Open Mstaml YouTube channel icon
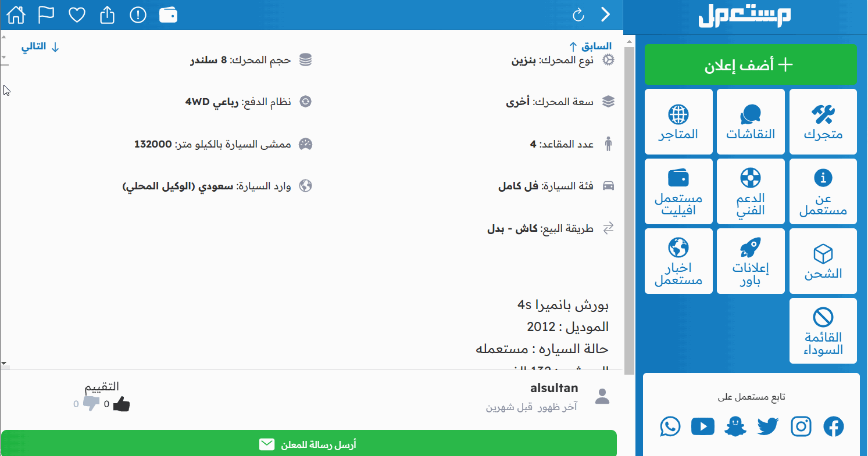868x456 pixels. 702,426
